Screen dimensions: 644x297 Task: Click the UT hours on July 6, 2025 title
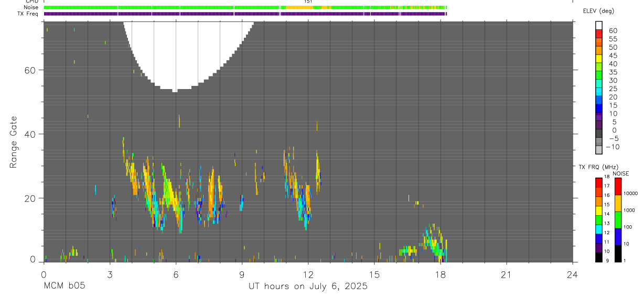(x=308, y=287)
